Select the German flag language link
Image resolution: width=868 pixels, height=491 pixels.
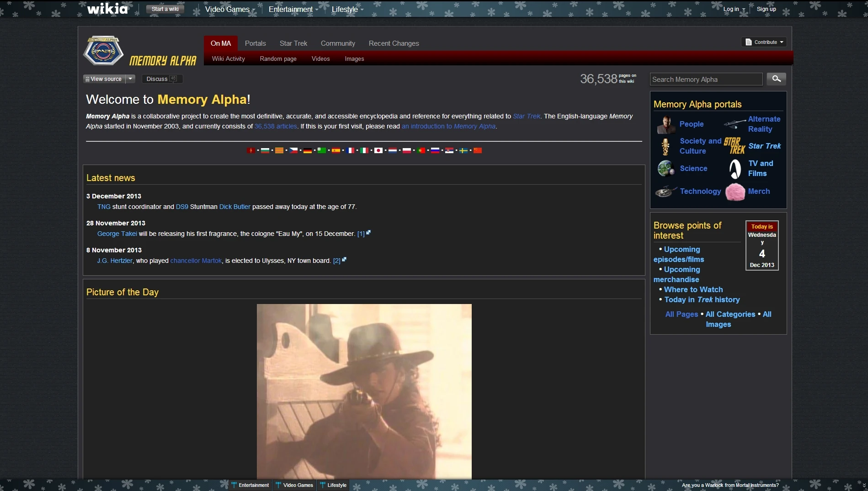308,150
